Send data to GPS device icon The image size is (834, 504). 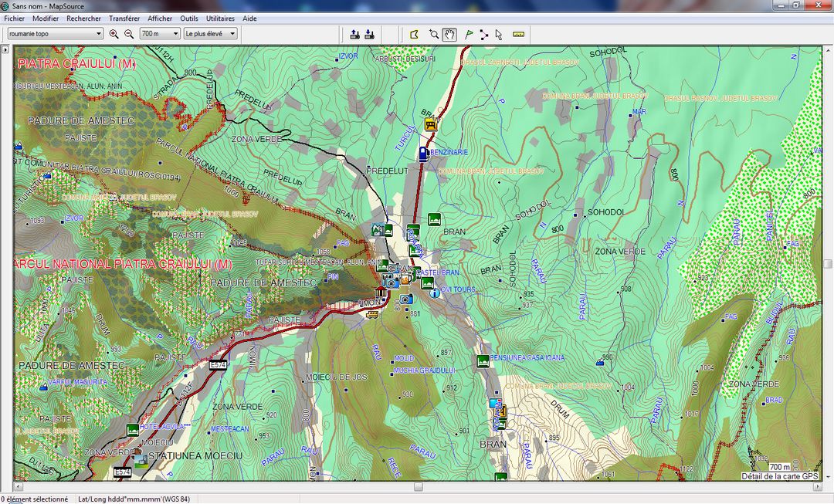[355, 35]
